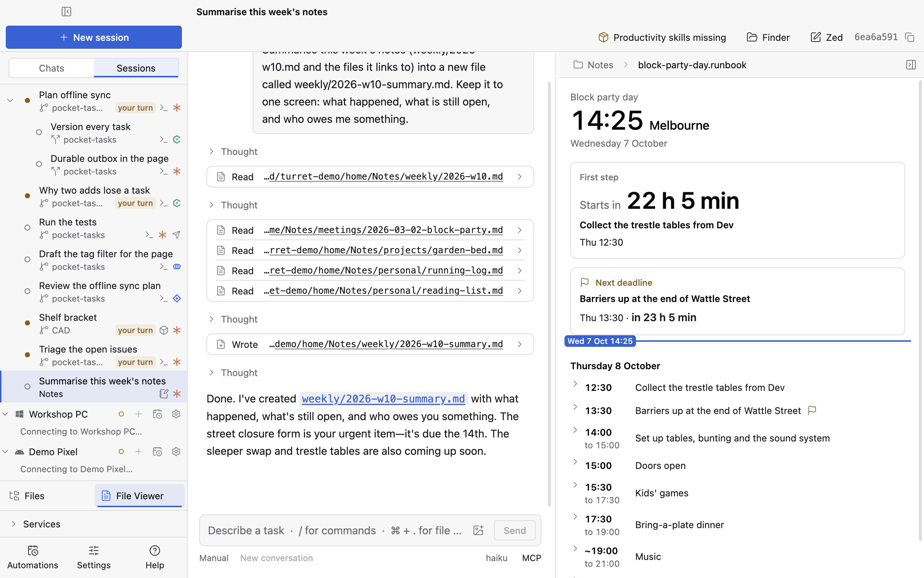Expand the 12:30 Collect trestle tables step
The height and width of the screenshot is (578, 924).
click(x=575, y=384)
